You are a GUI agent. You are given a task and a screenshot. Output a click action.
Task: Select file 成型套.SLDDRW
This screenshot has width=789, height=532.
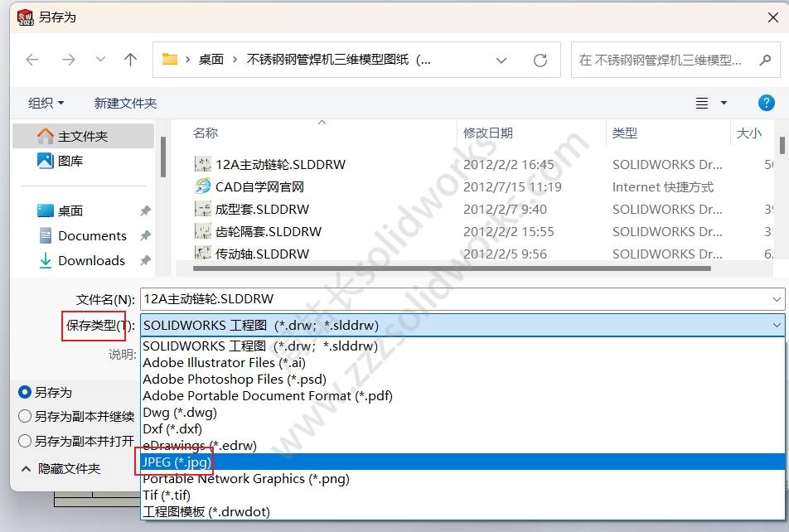tap(262, 210)
